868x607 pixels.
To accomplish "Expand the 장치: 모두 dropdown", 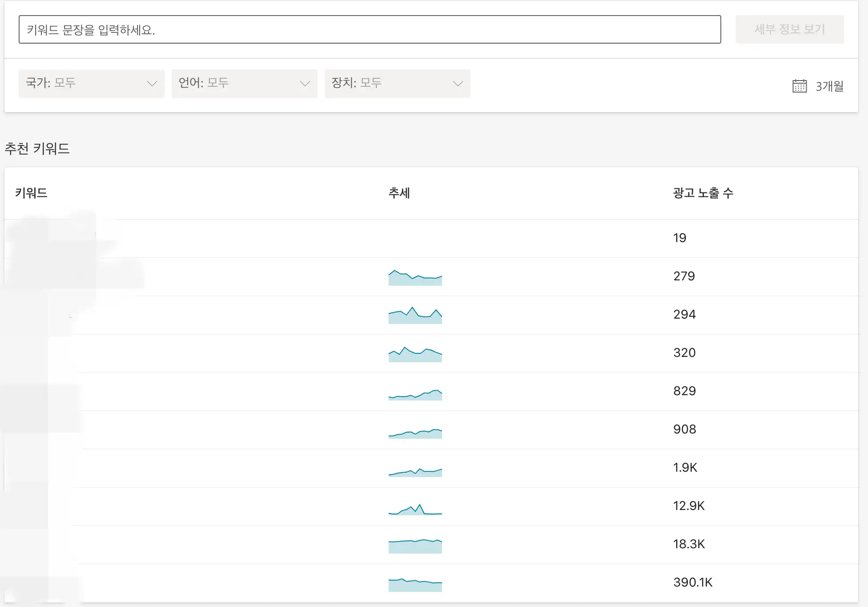I will (397, 83).
